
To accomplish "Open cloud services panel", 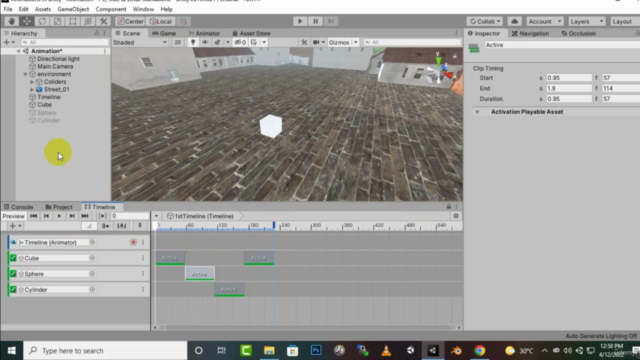I will pos(514,21).
